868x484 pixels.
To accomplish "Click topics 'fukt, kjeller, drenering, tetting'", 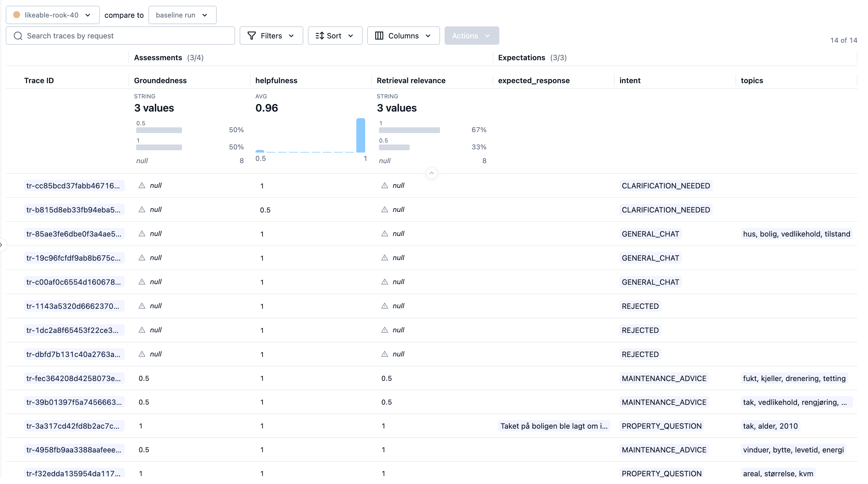I will click(794, 378).
